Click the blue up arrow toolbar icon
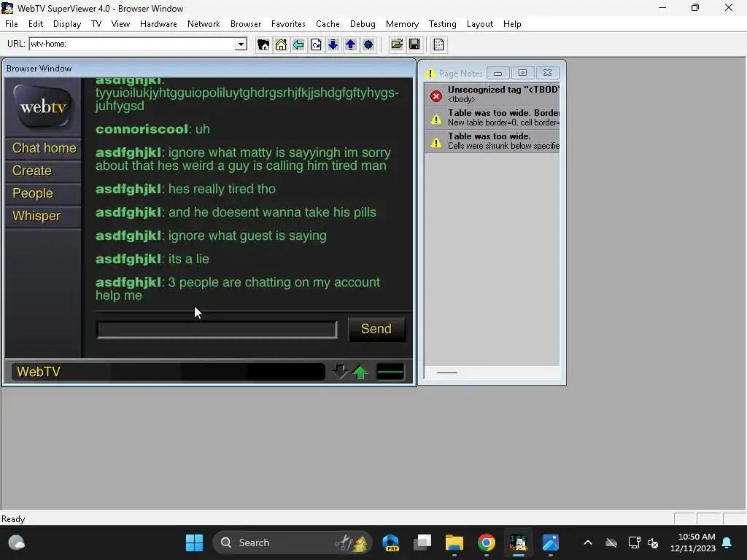Viewport: 747px width, 560px height. [x=351, y=44]
